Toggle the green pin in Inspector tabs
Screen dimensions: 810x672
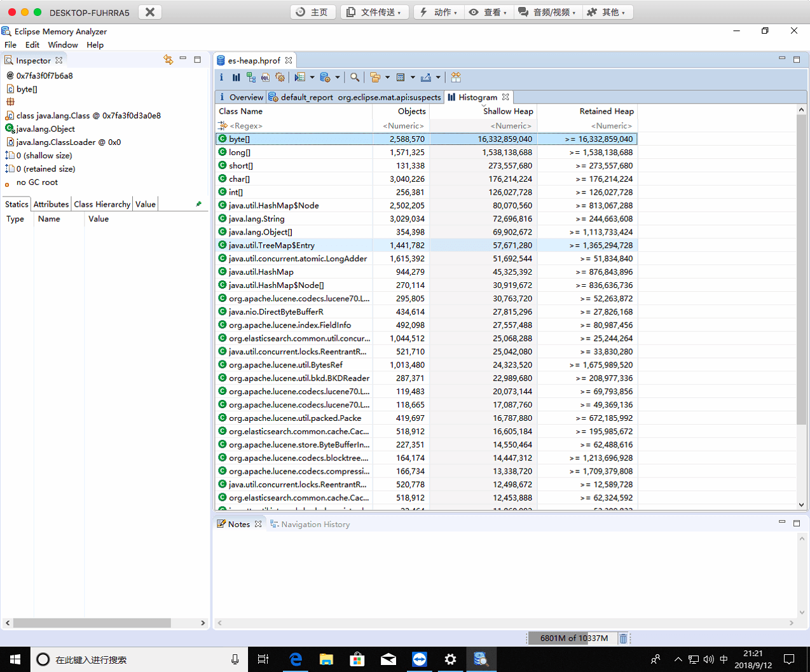[x=198, y=204]
